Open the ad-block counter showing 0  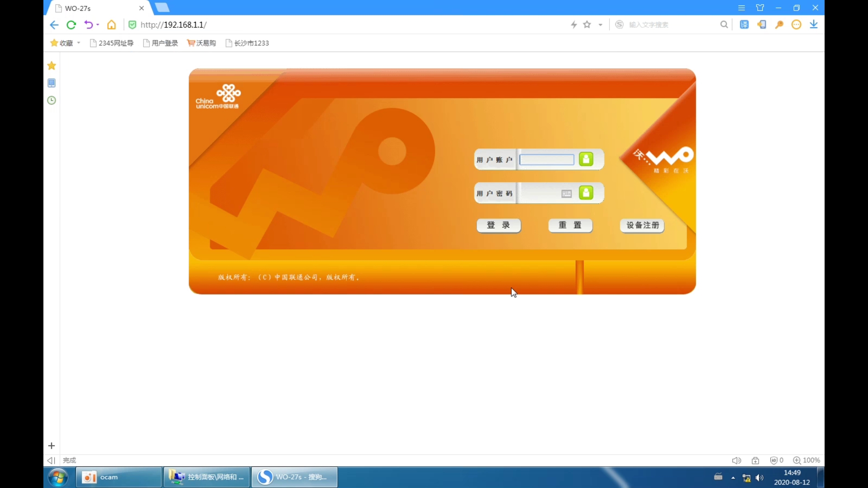point(777,460)
